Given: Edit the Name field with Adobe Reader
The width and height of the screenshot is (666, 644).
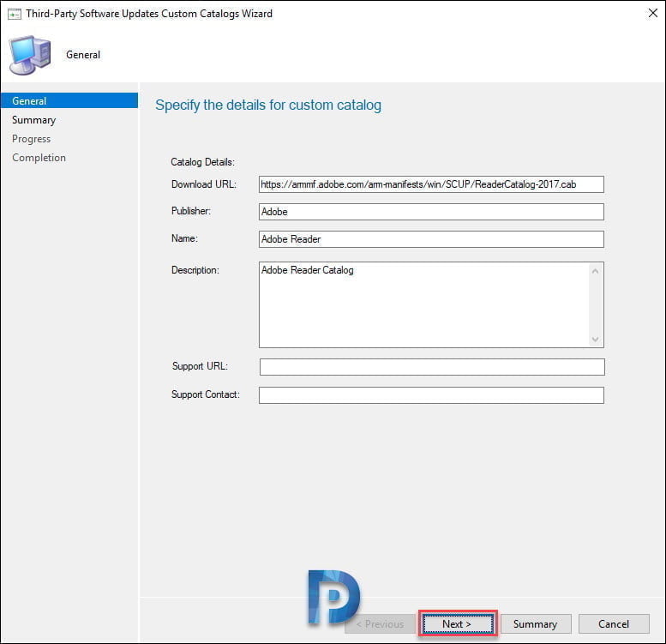Looking at the screenshot, I should coord(431,239).
